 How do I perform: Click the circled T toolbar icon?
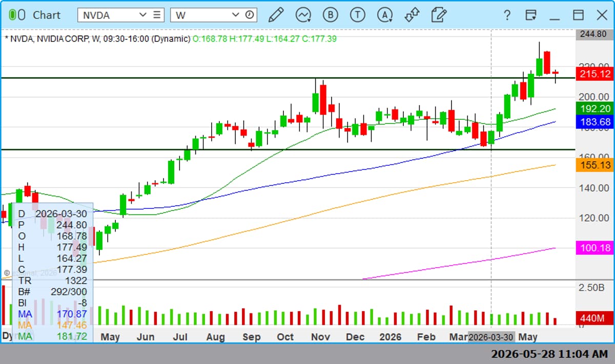point(357,15)
